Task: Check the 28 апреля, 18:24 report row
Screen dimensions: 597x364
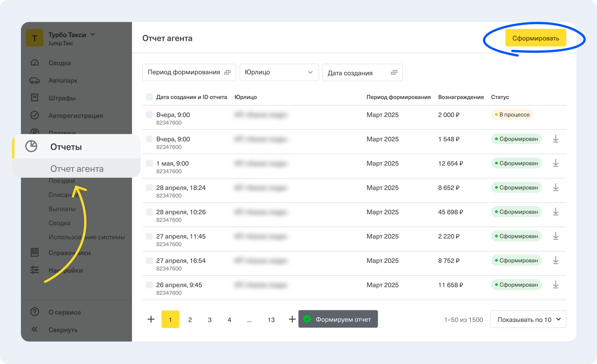Action: point(149,188)
